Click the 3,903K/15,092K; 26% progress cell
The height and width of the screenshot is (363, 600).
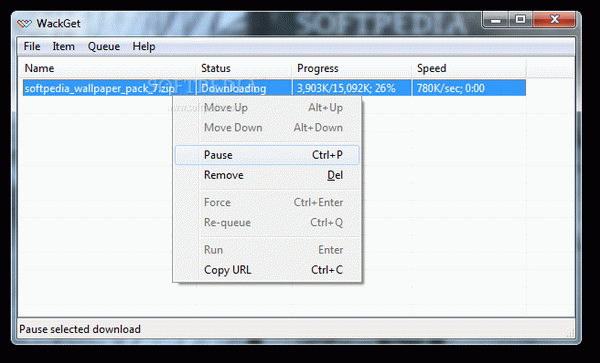[x=352, y=88]
